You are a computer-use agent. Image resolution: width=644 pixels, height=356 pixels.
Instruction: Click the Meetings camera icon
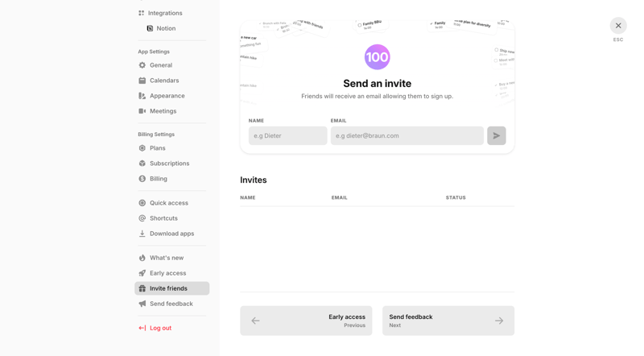pyautogui.click(x=142, y=111)
